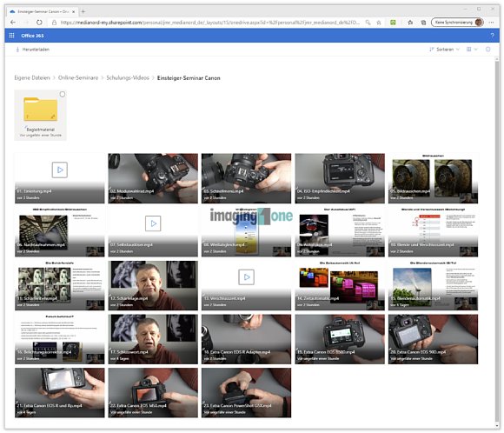The width and height of the screenshot is (504, 433).
Task: Open the view layout switcher dropdown
Action: (472, 50)
